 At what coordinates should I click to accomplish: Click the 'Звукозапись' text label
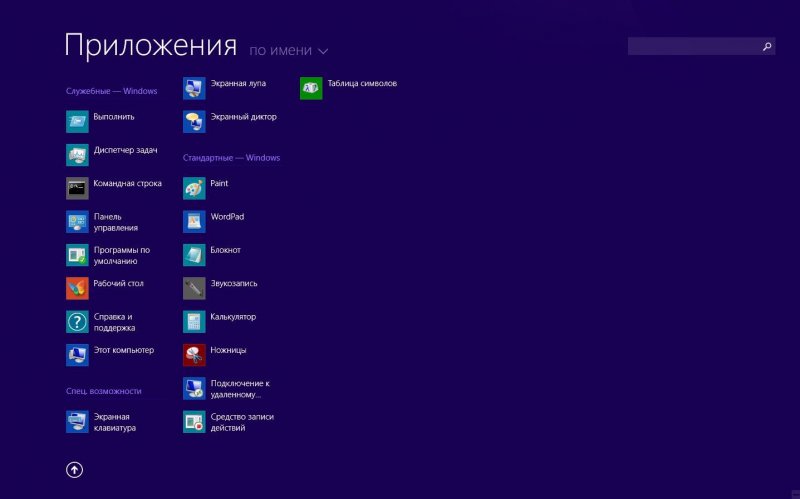[x=234, y=283]
